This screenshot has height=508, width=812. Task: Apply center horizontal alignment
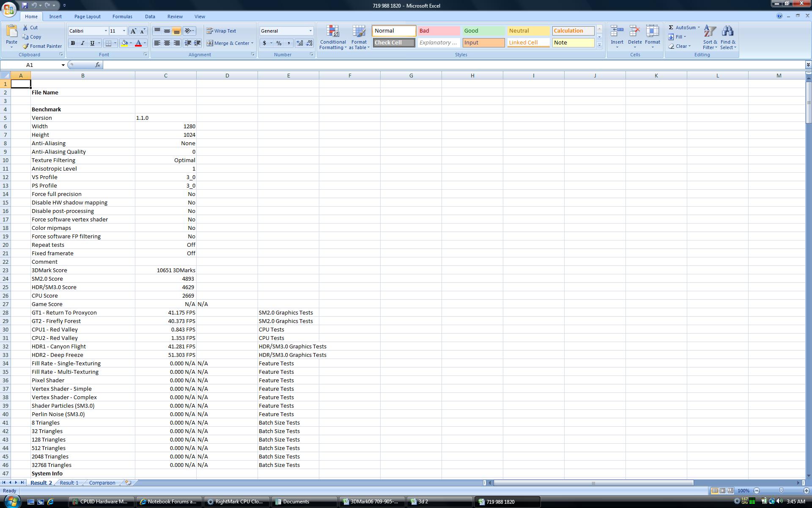click(167, 43)
